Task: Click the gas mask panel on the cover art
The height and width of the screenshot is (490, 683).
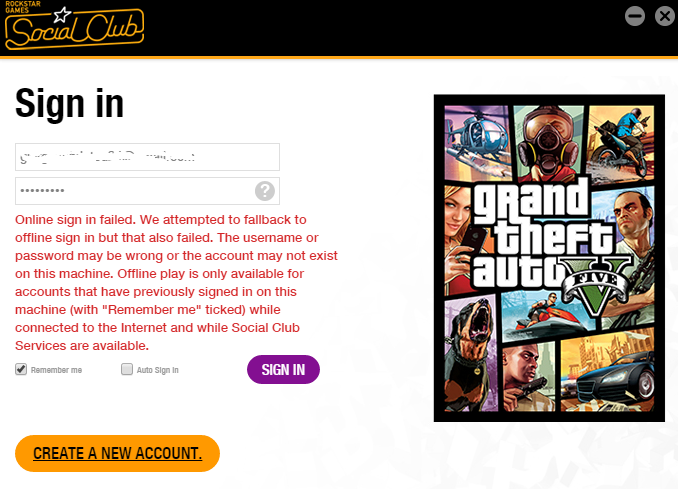Action: point(550,142)
